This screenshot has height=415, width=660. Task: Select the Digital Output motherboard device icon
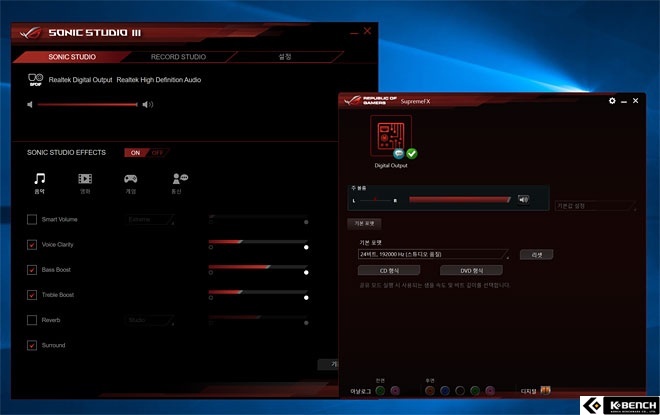(391, 136)
